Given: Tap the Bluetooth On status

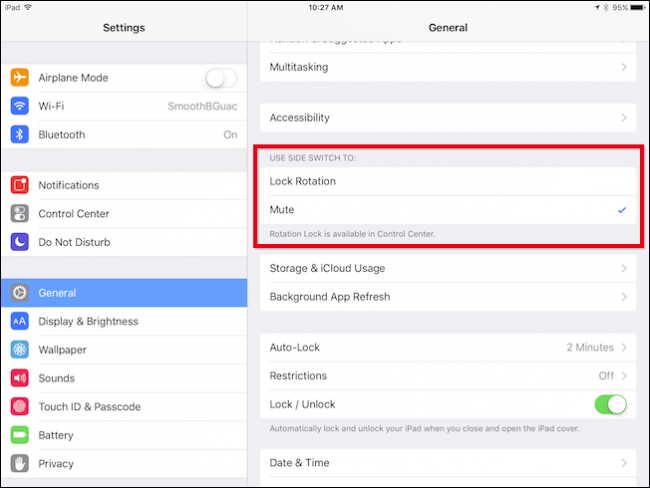Looking at the screenshot, I should pyautogui.click(x=230, y=135).
